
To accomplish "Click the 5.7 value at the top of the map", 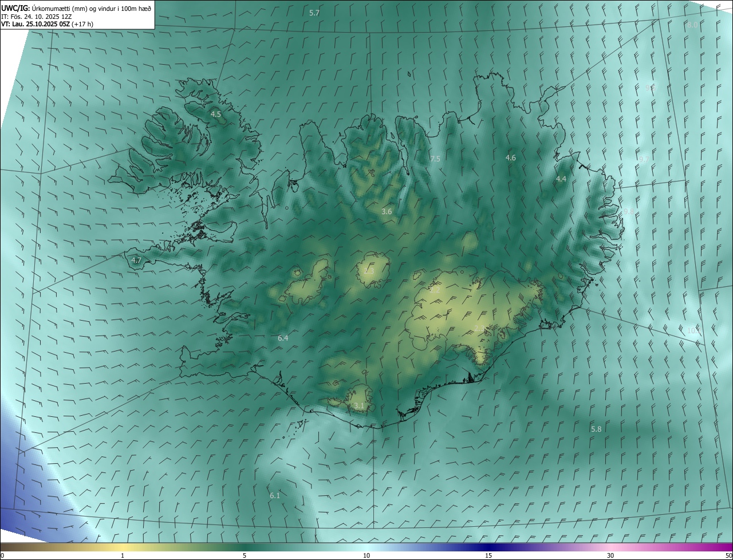I will (314, 13).
